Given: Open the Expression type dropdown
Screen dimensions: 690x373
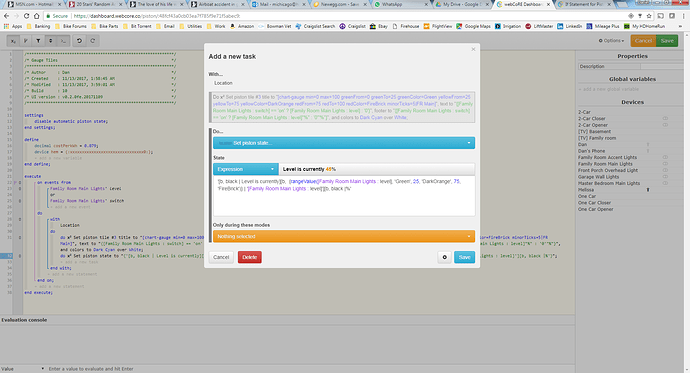Looking at the screenshot, I should pyautogui.click(x=246, y=169).
